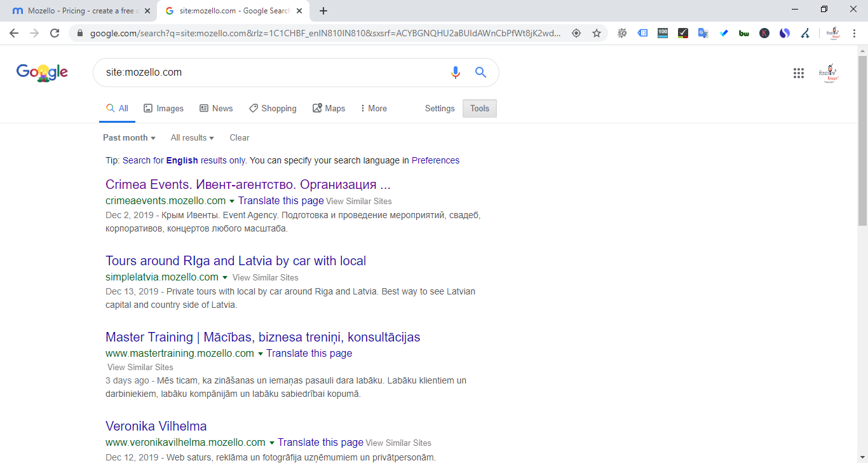View Similar Sites for Veronika Vilhelma
868x463 pixels.
(398, 443)
